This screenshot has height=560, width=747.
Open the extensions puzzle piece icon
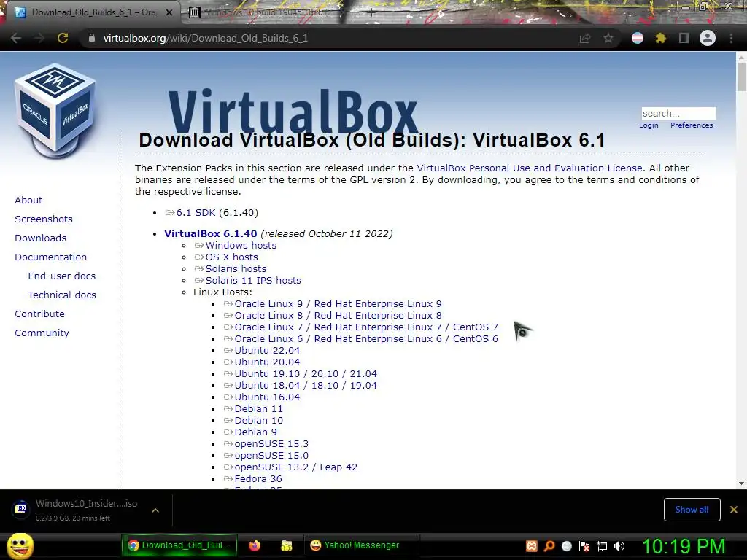coord(660,38)
